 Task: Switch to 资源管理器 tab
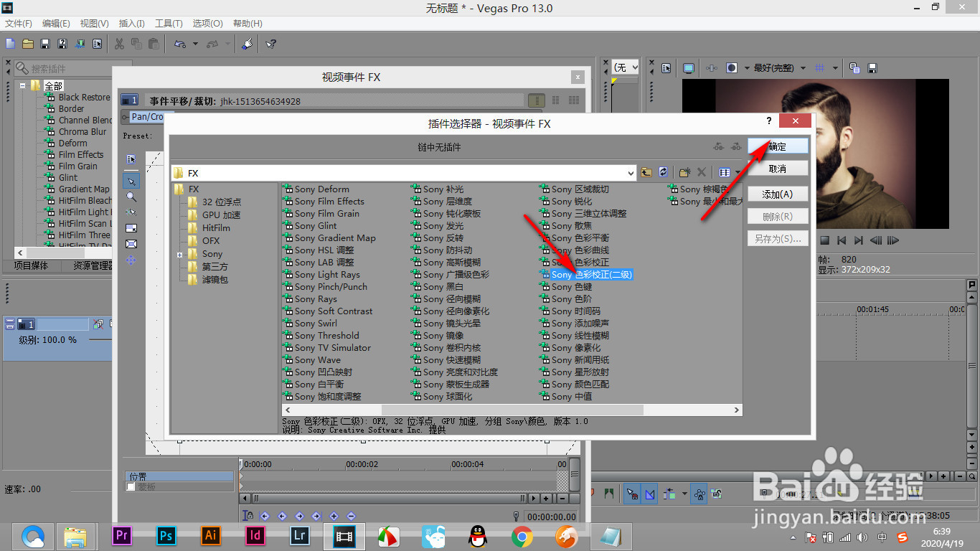[x=92, y=265]
